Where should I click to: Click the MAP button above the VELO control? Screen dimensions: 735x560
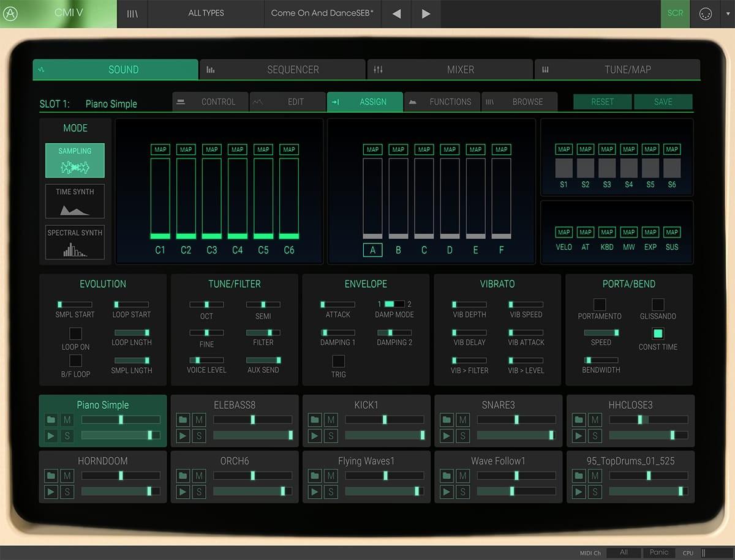tap(563, 232)
